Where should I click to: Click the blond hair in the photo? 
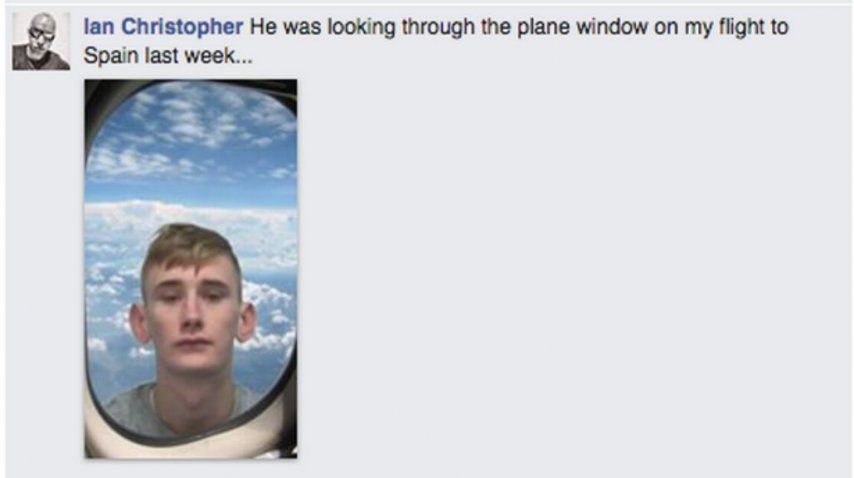point(191,245)
